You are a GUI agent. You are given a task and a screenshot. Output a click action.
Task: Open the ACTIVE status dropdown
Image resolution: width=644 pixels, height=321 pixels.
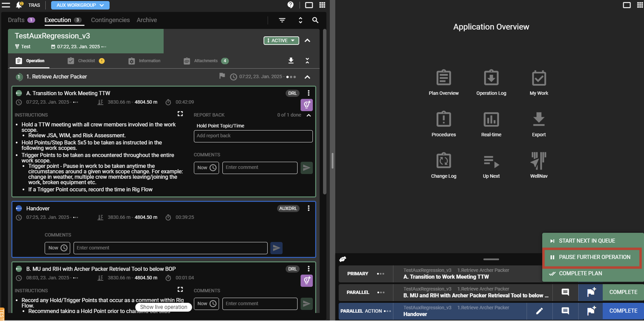(x=281, y=41)
